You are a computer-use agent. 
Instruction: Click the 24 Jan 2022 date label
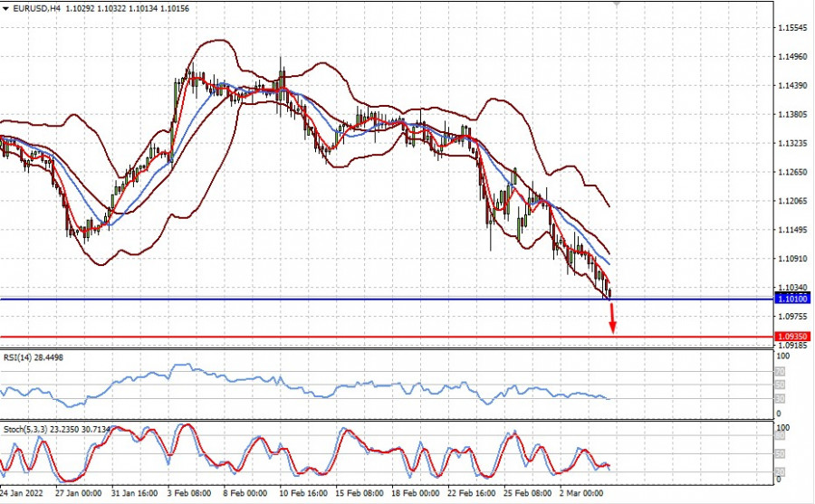click(21, 493)
